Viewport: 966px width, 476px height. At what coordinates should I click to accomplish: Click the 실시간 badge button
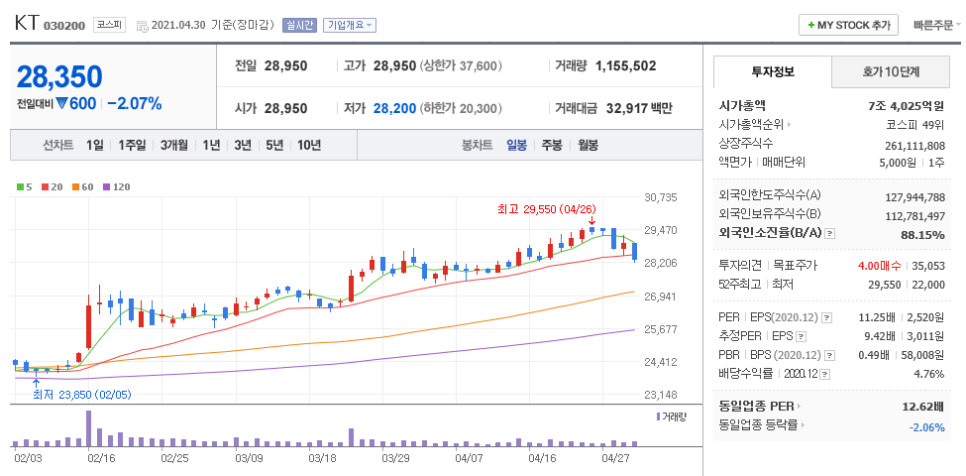click(299, 25)
